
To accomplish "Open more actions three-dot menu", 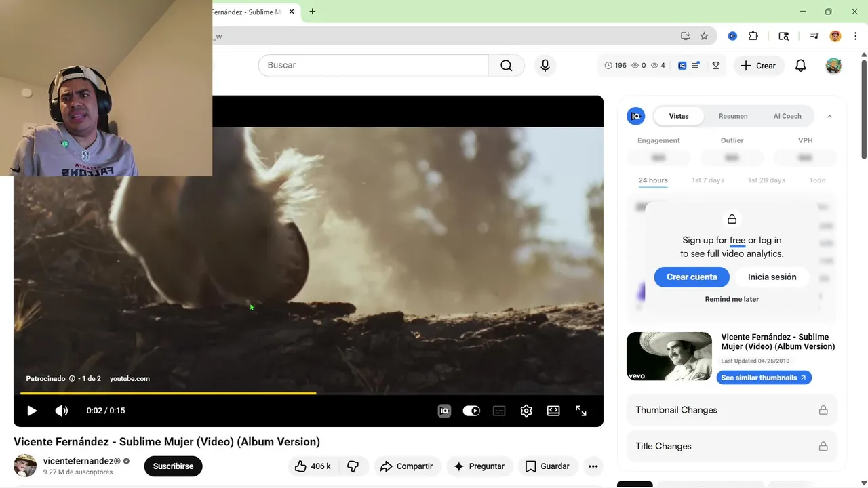I will click(x=593, y=466).
